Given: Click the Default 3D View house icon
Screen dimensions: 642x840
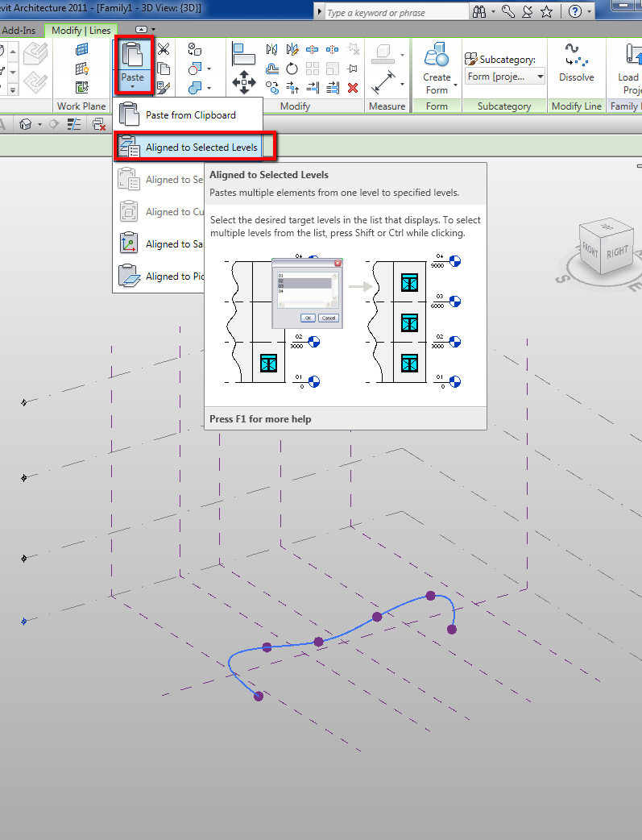Looking at the screenshot, I should (25, 125).
